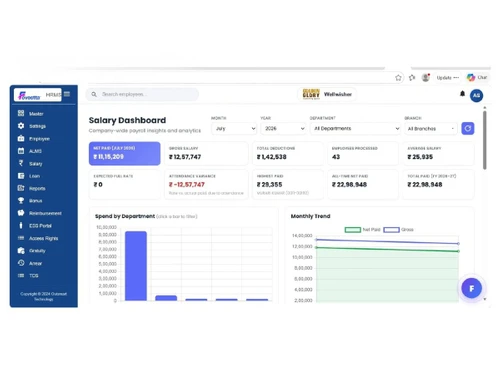Screen dimensions: 500x375
Task: Click the Master grid icon
Action: [x=21, y=113]
